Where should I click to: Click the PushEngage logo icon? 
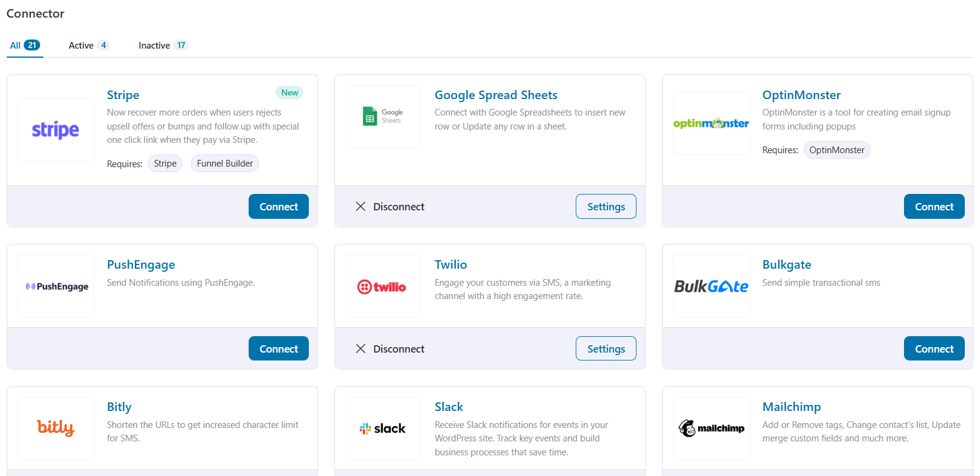click(x=56, y=286)
